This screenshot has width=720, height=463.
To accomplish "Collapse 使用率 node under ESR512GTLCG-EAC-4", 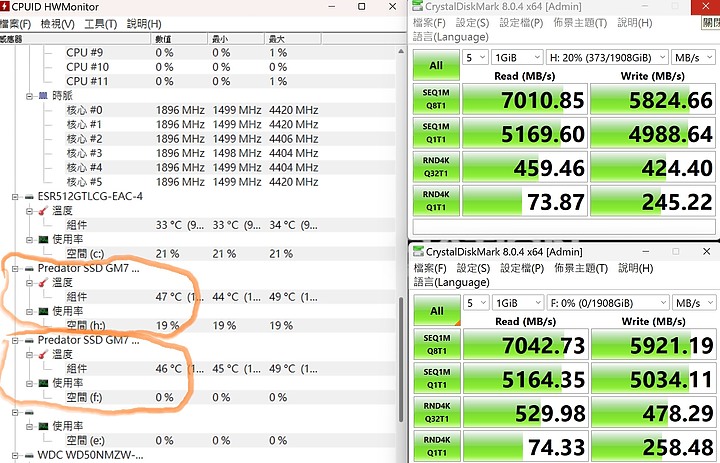I will (x=29, y=240).
